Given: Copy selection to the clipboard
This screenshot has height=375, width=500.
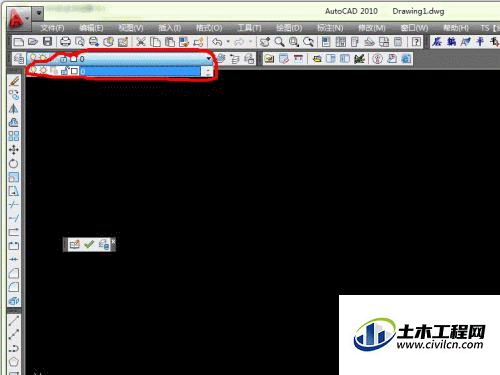Looking at the screenshot, I should (x=155, y=42).
